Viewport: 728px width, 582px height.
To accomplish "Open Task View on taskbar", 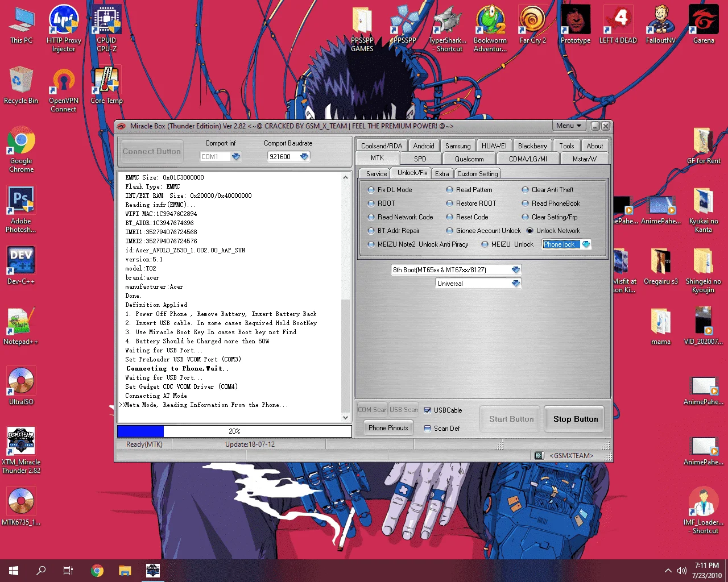I will coord(68,571).
